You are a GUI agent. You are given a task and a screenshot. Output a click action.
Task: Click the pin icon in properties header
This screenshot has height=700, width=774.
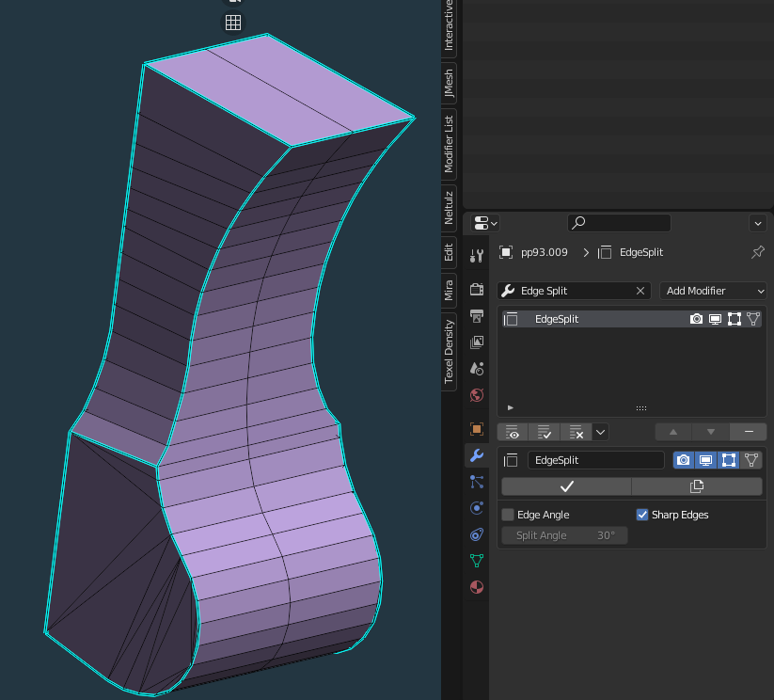coord(757,252)
